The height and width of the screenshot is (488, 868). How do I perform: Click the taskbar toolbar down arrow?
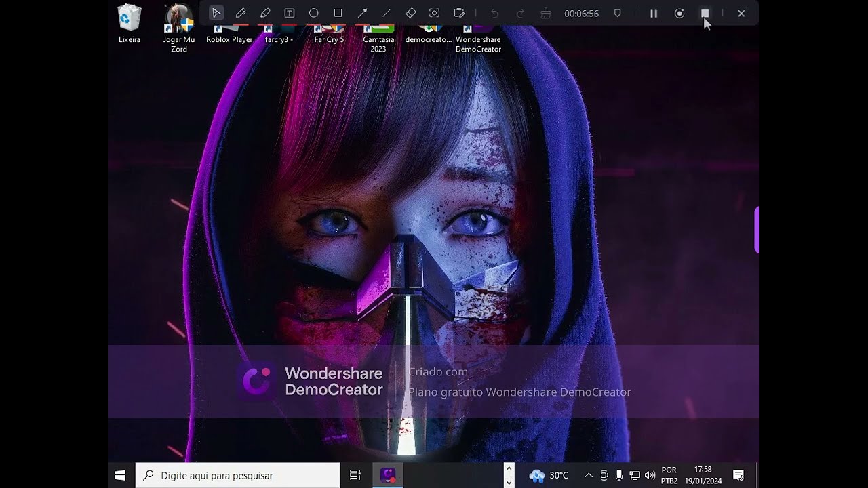tap(509, 482)
